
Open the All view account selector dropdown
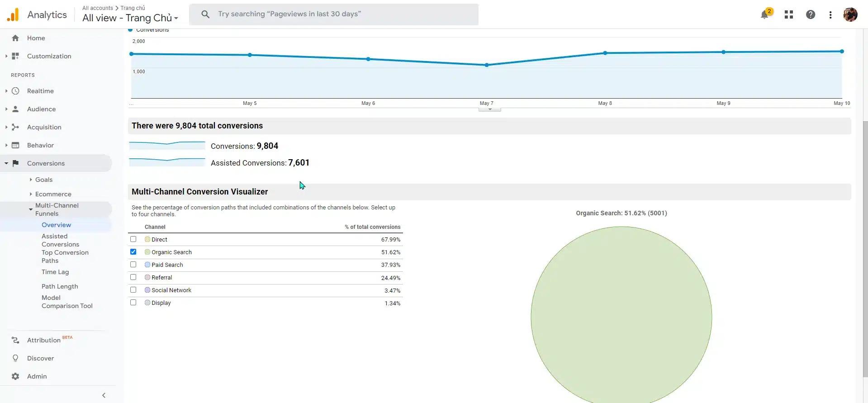point(130,18)
